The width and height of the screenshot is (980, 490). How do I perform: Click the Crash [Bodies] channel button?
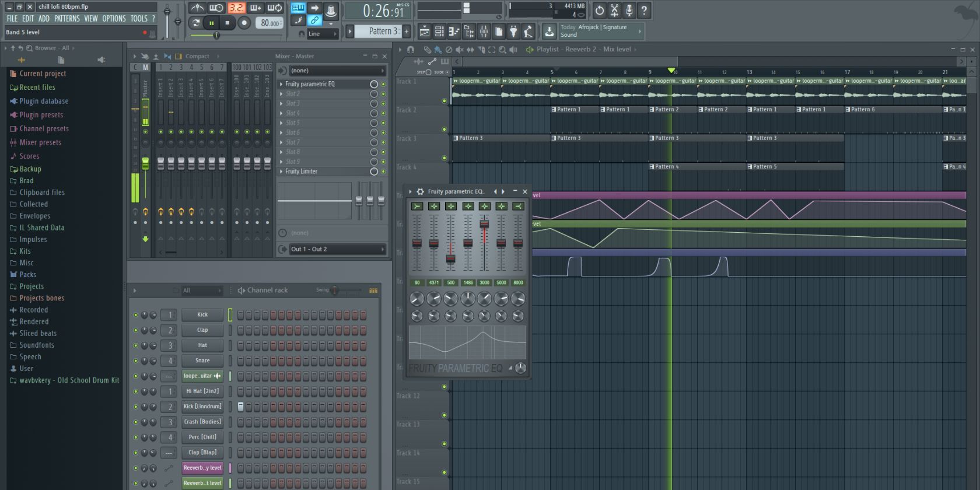click(202, 422)
